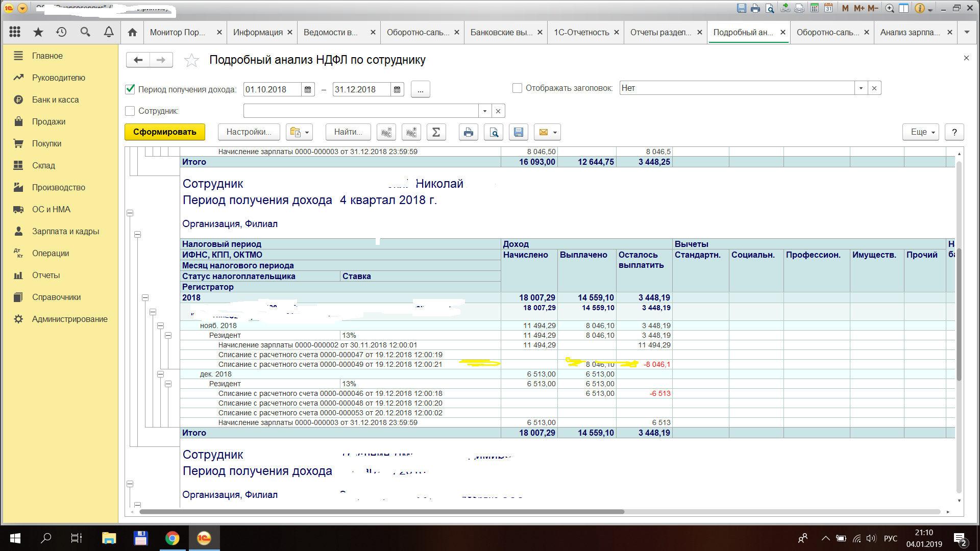Viewport: 980px width, 551px height.
Task: Uncheck Период получения дохода checkbox
Action: [130, 89]
